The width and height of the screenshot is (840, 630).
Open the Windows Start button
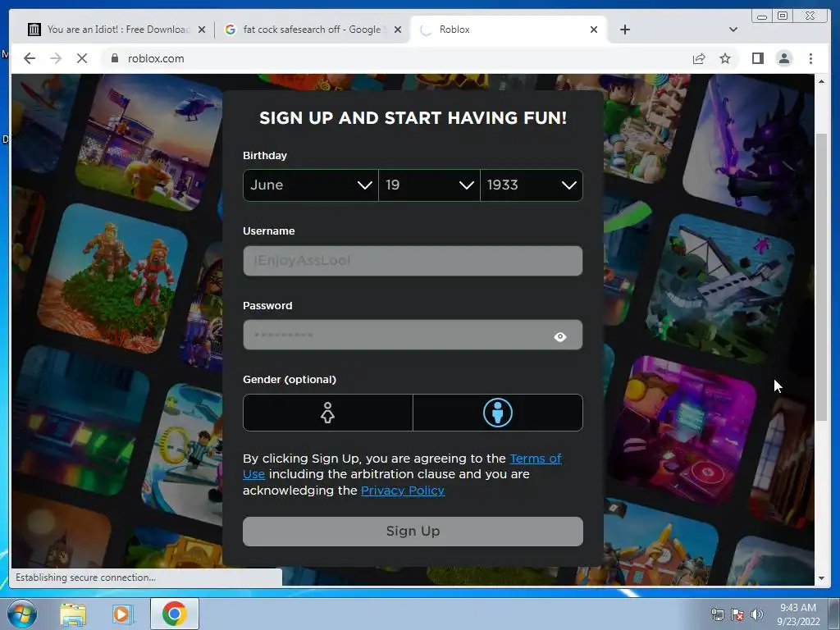click(22, 614)
